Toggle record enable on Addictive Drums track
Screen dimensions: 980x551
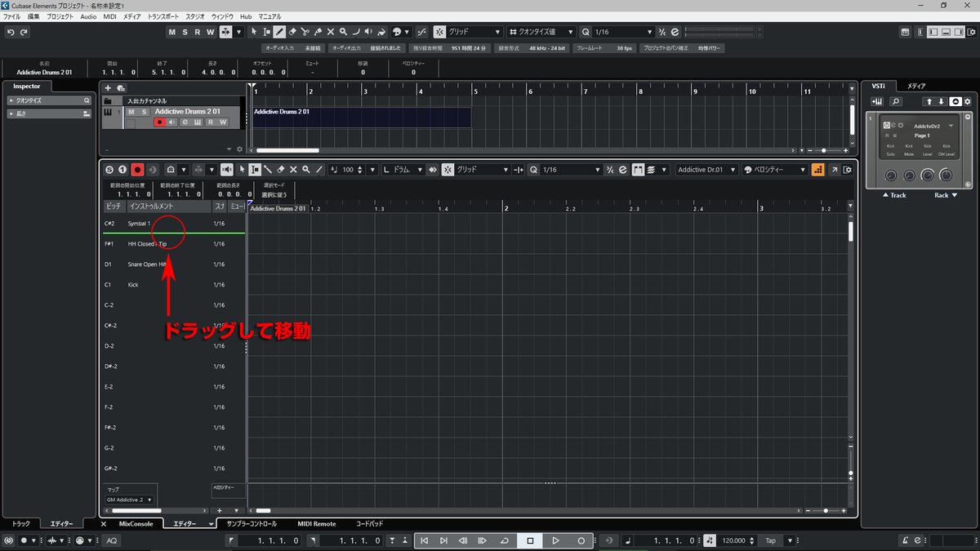pos(159,122)
